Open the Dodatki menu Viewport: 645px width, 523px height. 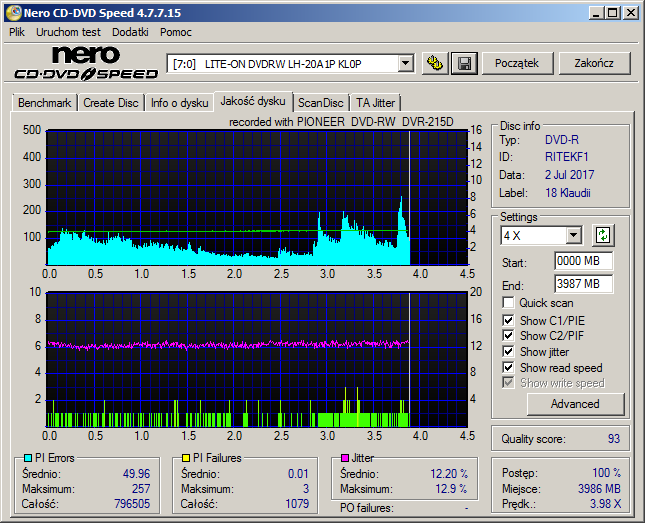tap(130, 32)
